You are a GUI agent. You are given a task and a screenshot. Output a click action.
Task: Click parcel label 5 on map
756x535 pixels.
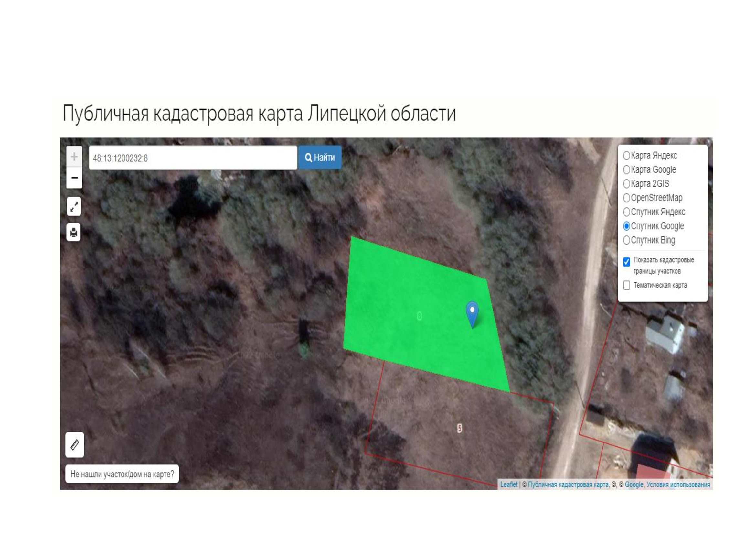[x=460, y=428]
